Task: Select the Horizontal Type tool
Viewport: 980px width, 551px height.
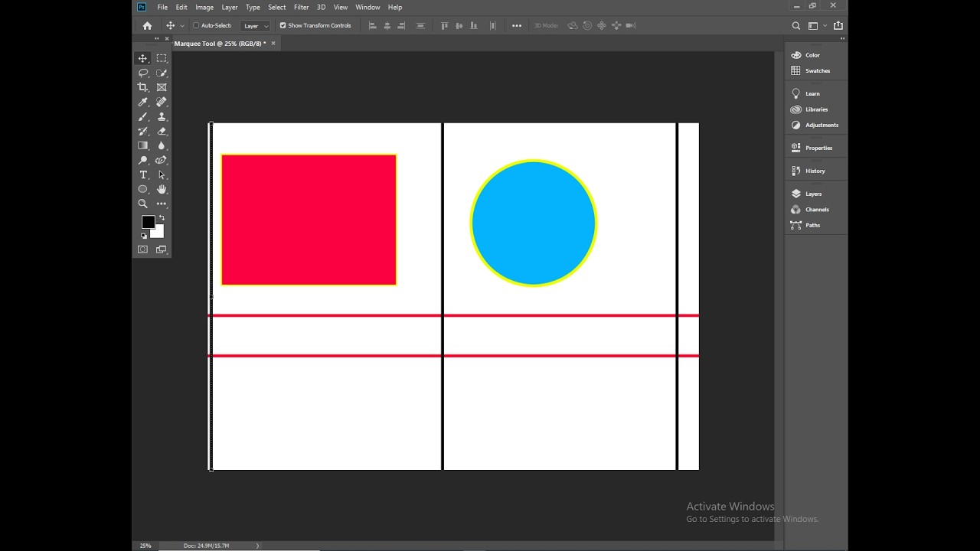Action: coord(143,174)
